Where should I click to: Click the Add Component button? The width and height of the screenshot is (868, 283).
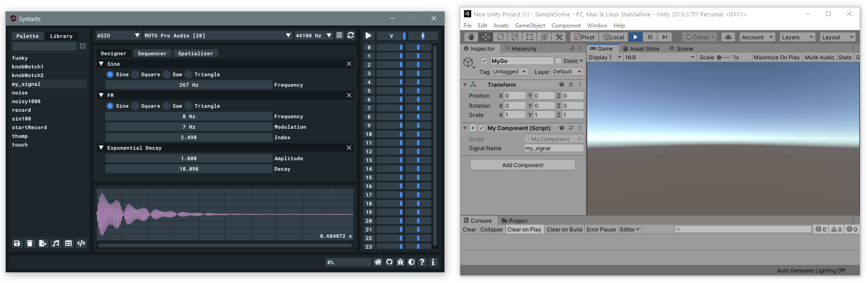click(x=523, y=165)
